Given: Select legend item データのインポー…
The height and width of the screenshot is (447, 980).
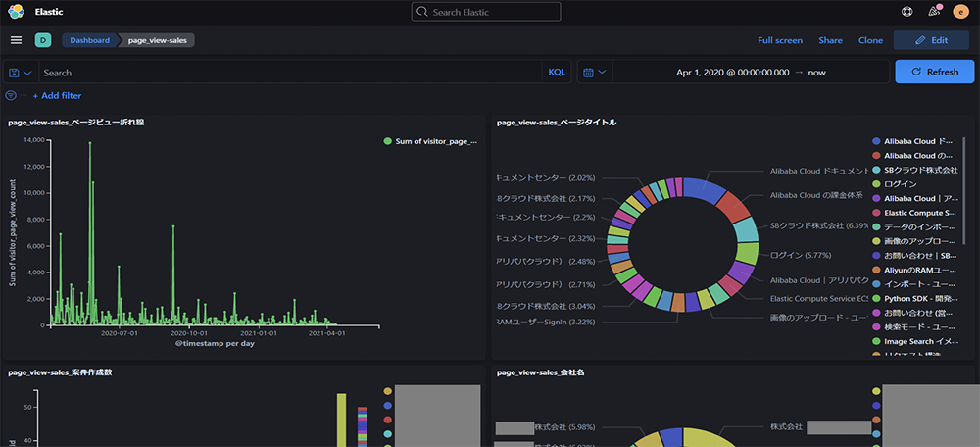Looking at the screenshot, I should click(x=913, y=227).
